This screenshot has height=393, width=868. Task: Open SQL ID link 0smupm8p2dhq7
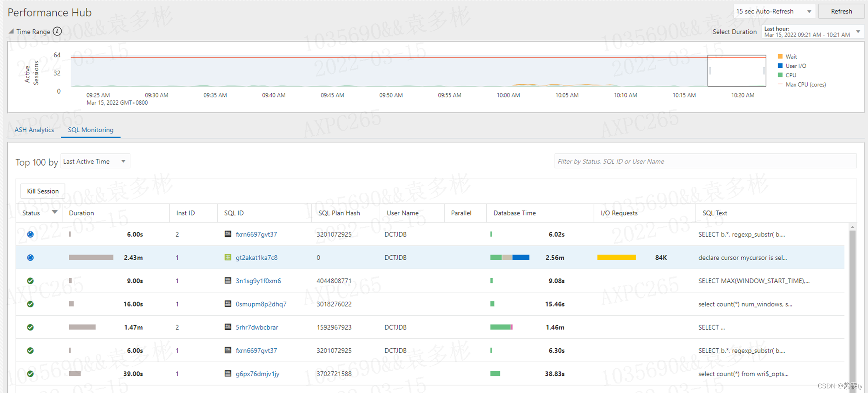[261, 304]
